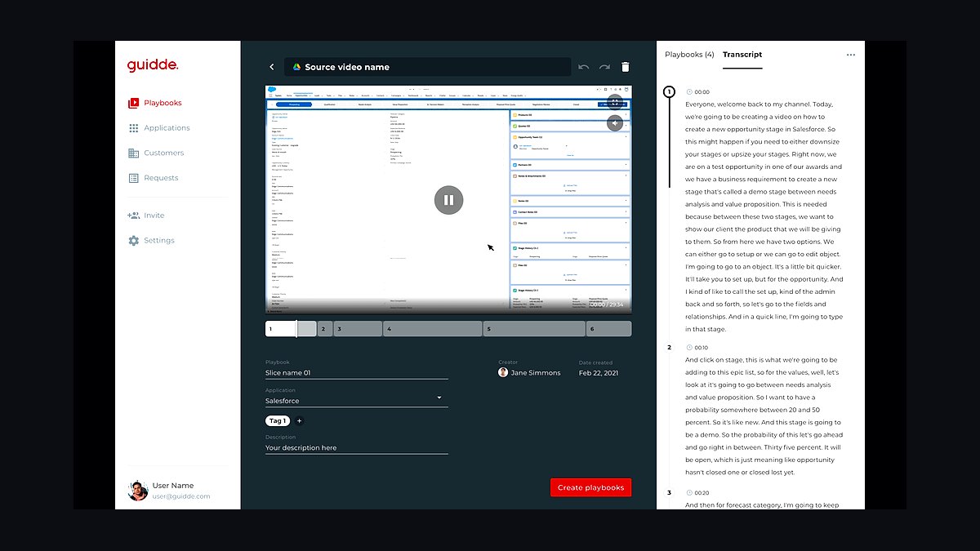Select transcript step marker 1
This screenshot has height=551, width=980.
(x=670, y=92)
